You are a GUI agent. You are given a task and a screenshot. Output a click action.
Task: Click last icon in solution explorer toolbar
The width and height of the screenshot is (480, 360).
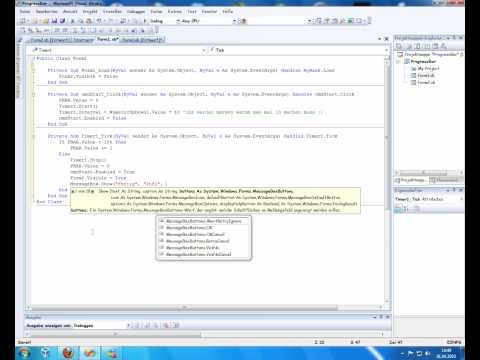(x=444, y=46)
